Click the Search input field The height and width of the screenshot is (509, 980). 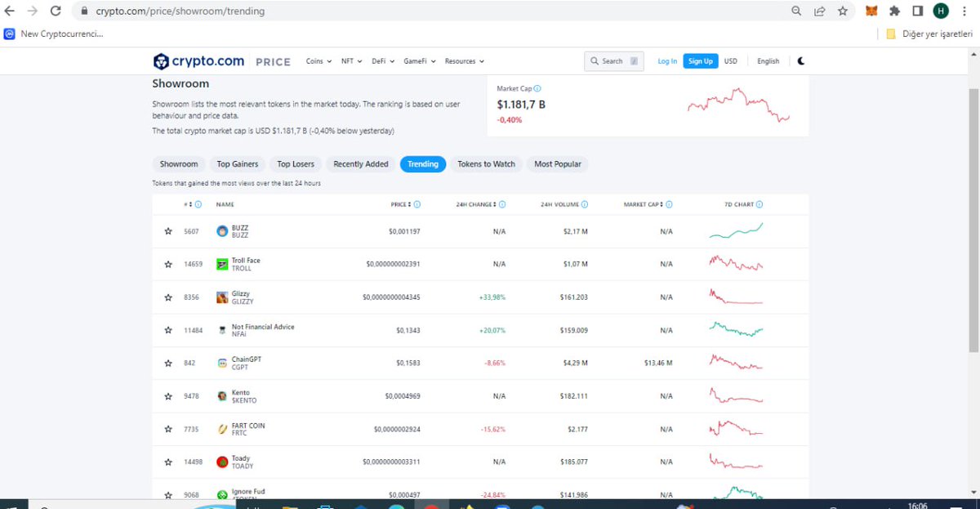613,61
